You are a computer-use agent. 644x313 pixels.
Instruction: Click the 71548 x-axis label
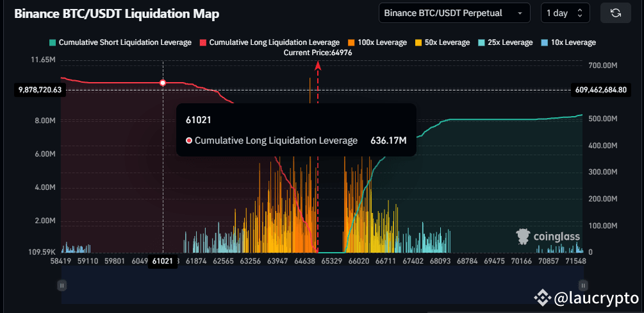(x=575, y=261)
